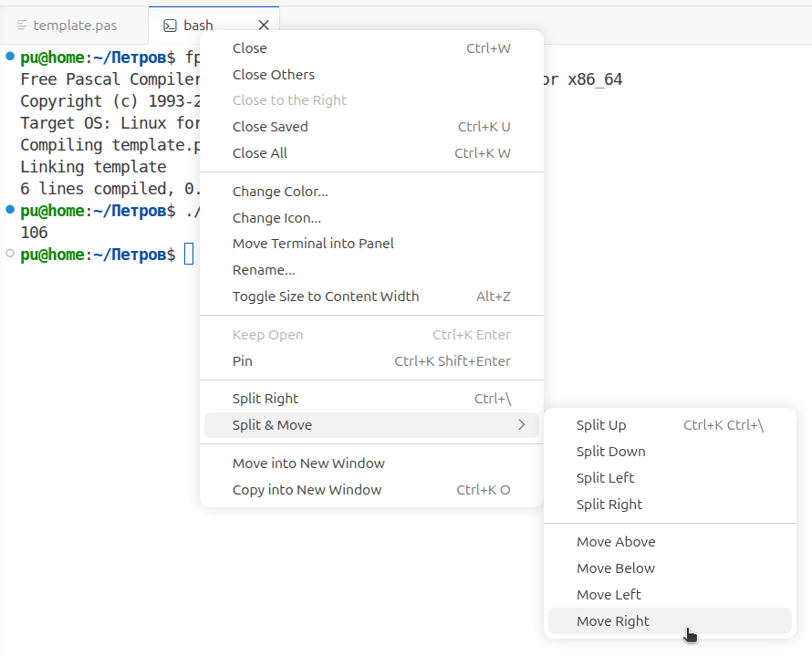Open Change Color... dialog

pos(280,192)
